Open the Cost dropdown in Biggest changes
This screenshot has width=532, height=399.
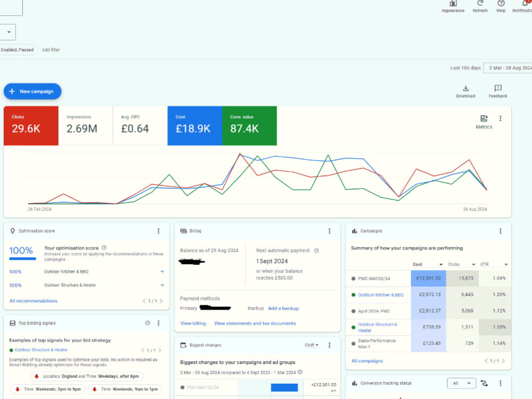(x=311, y=345)
